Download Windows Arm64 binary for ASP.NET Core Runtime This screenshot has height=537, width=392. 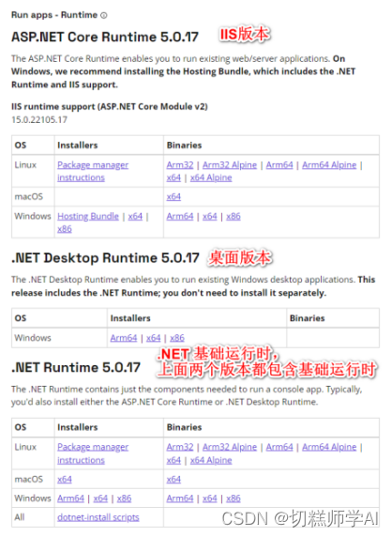pyautogui.click(x=180, y=217)
